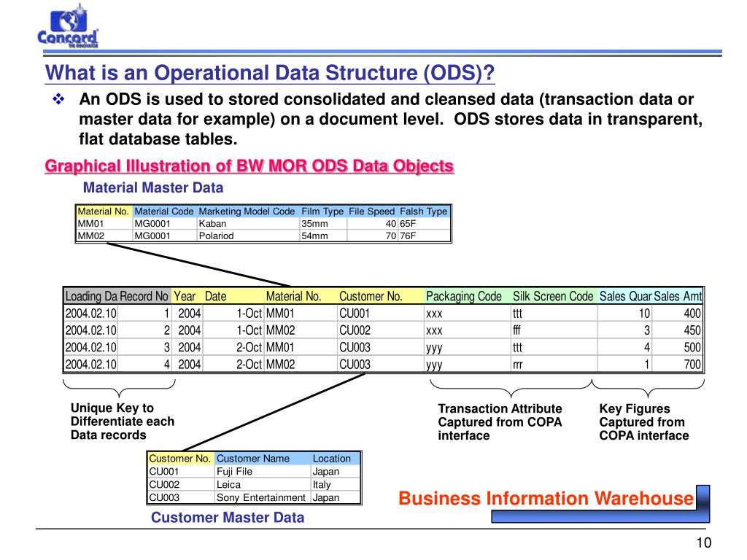The height and width of the screenshot is (560, 747).
Task: Select the 'Key Figures Captured from COPA interface' caption
Action: click(643, 422)
